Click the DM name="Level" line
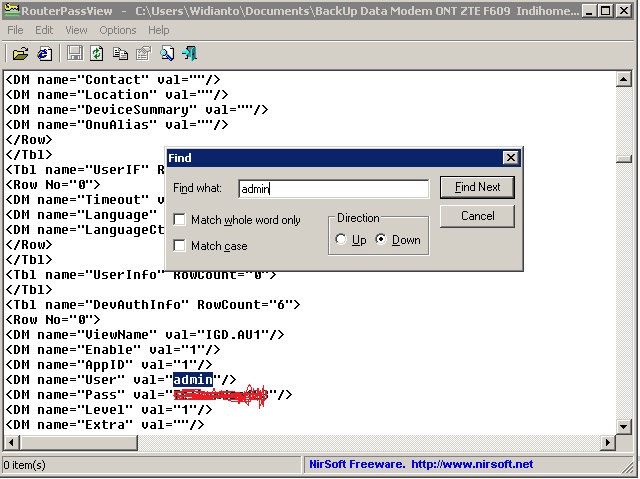 tap(109, 410)
